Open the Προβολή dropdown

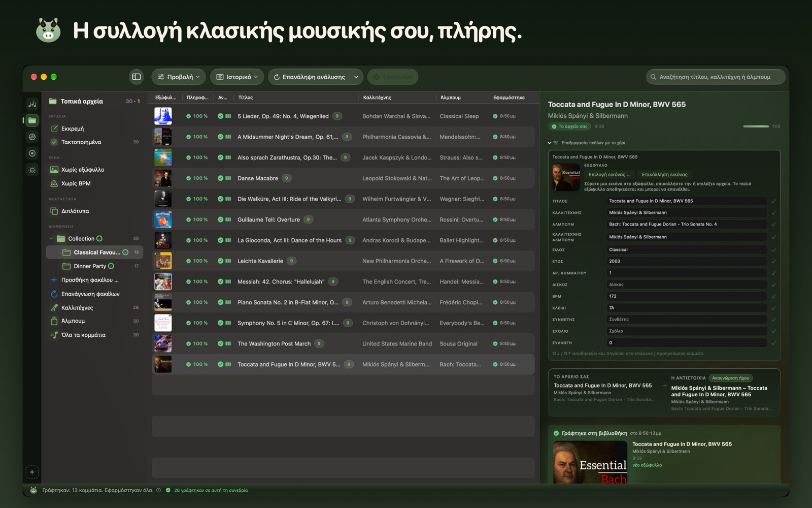[x=178, y=77]
